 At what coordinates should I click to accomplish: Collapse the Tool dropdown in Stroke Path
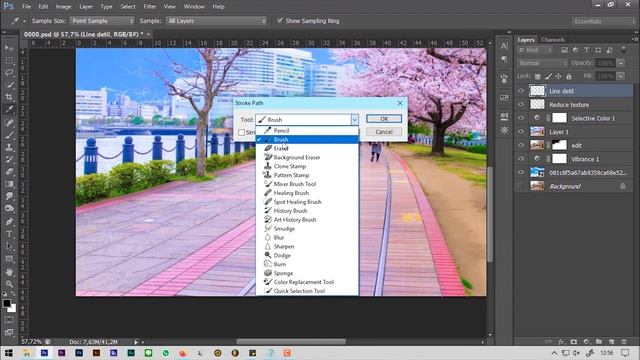click(354, 120)
